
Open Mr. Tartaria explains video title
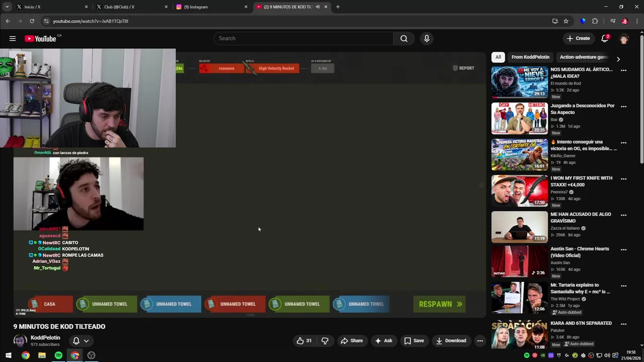581,288
